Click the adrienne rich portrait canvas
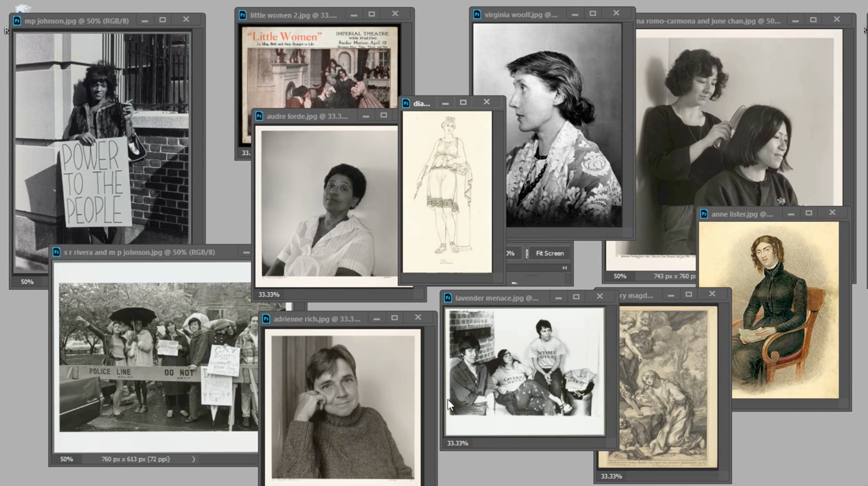Image resolution: width=868 pixels, height=486 pixels. click(x=343, y=407)
